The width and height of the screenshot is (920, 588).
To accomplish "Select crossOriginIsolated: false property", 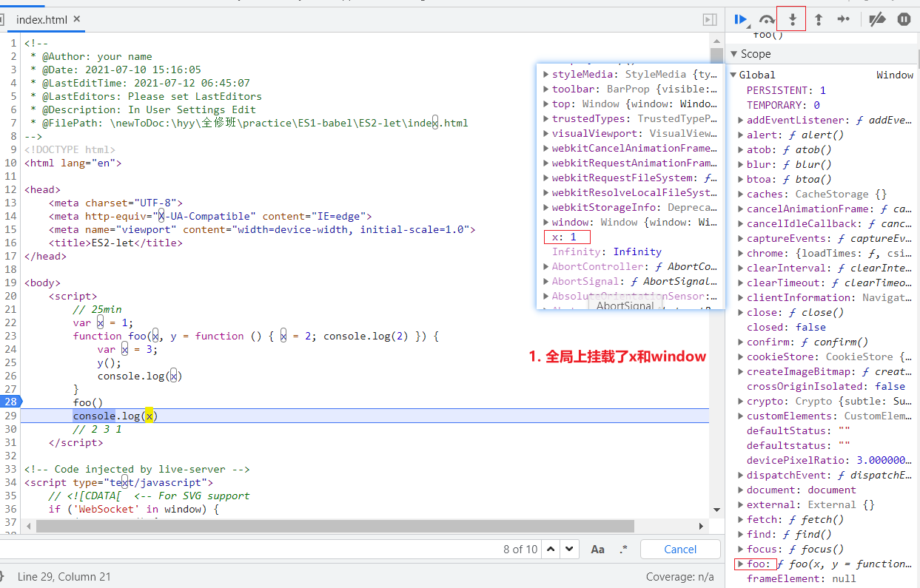I will point(826,386).
